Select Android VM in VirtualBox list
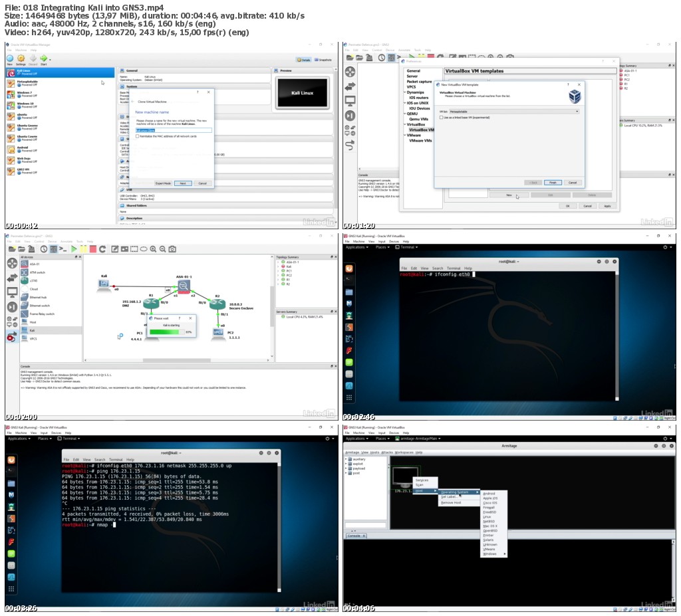 (x=61, y=149)
